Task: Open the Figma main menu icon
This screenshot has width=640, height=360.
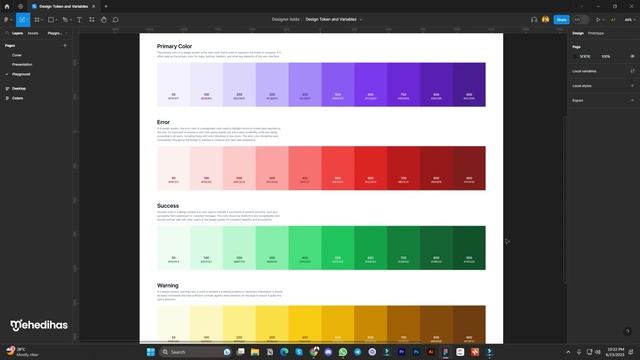Action: click(x=6, y=20)
